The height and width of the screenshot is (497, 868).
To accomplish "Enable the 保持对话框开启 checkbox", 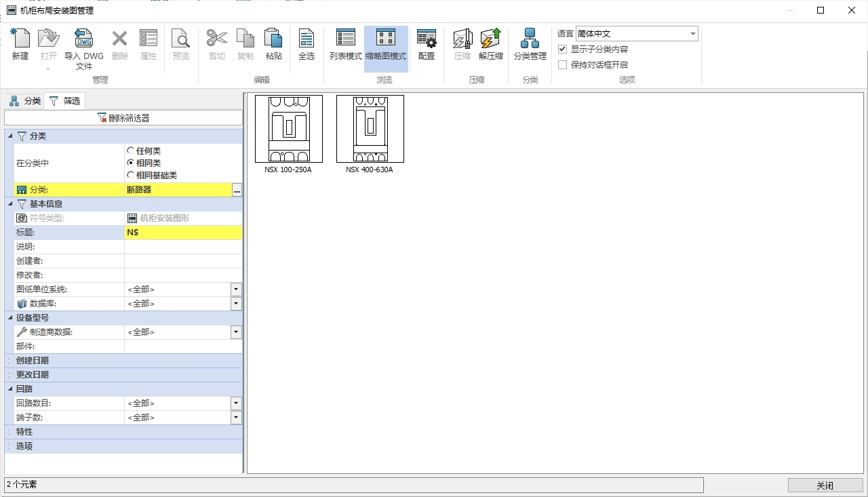I will coord(562,65).
